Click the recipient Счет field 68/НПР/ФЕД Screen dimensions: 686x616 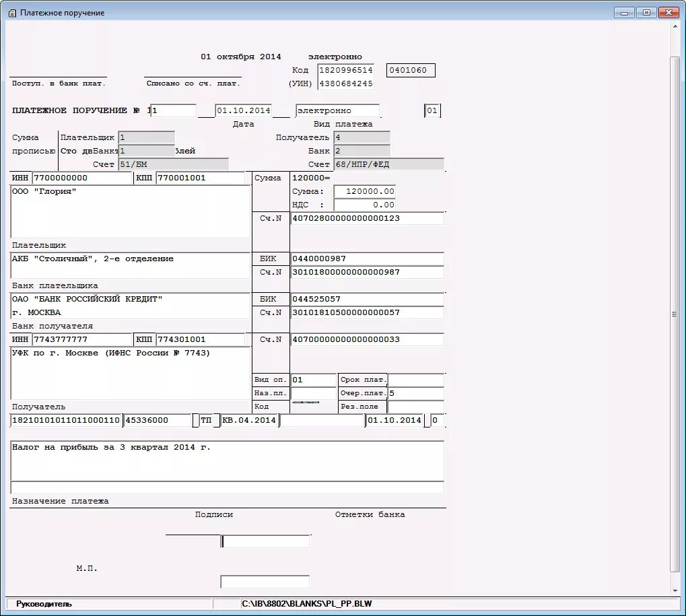tap(389, 164)
